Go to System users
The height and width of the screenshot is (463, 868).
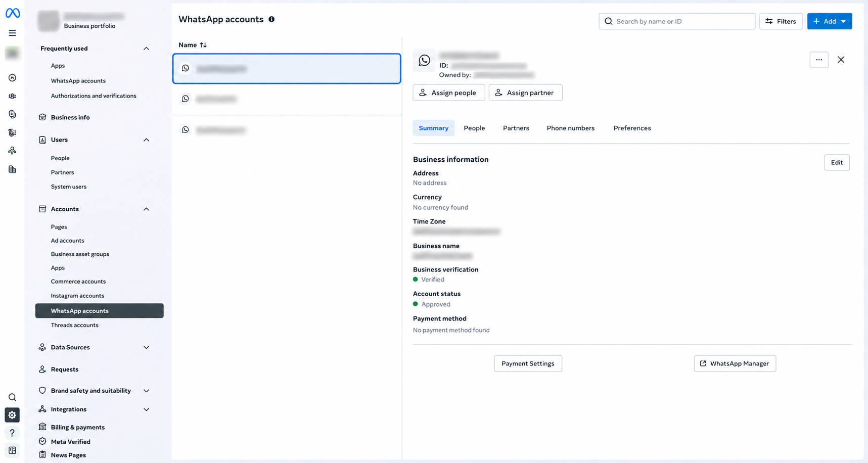coord(69,187)
